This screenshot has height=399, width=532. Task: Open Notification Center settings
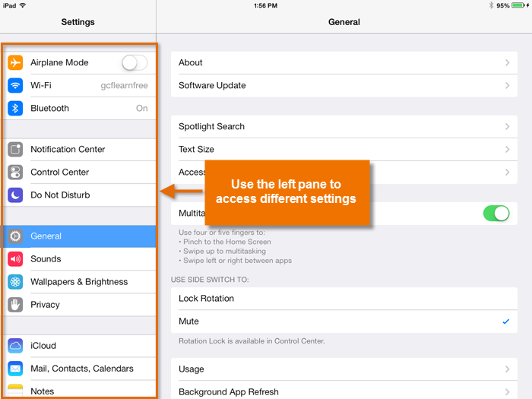[x=80, y=149]
